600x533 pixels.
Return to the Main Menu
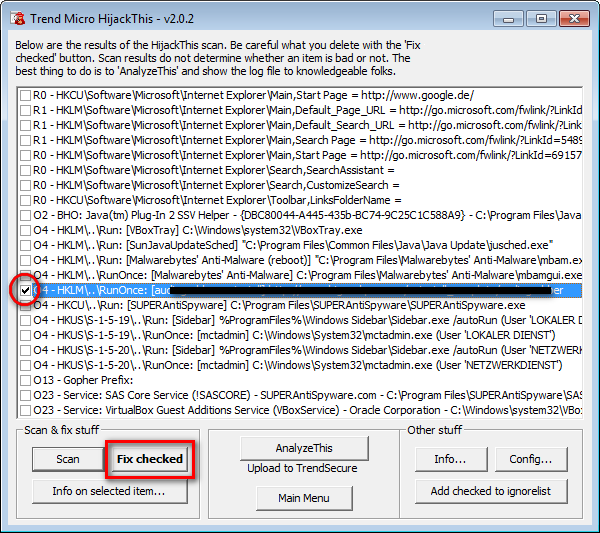304,498
